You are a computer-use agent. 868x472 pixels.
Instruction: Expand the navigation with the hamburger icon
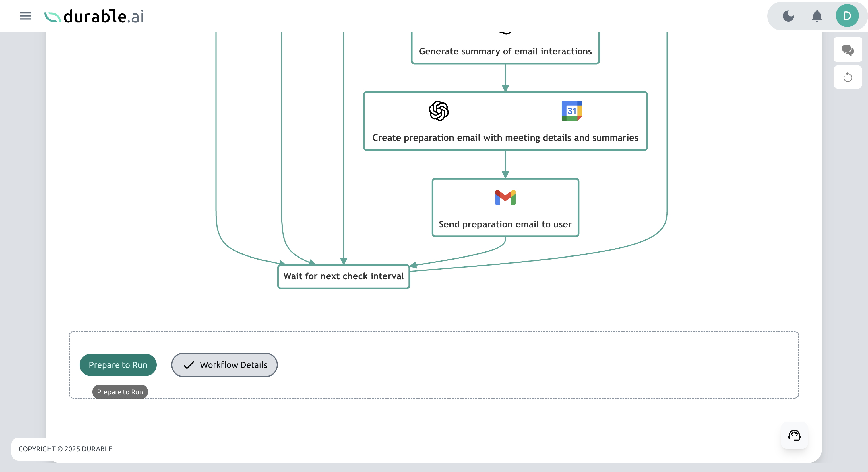(x=25, y=16)
